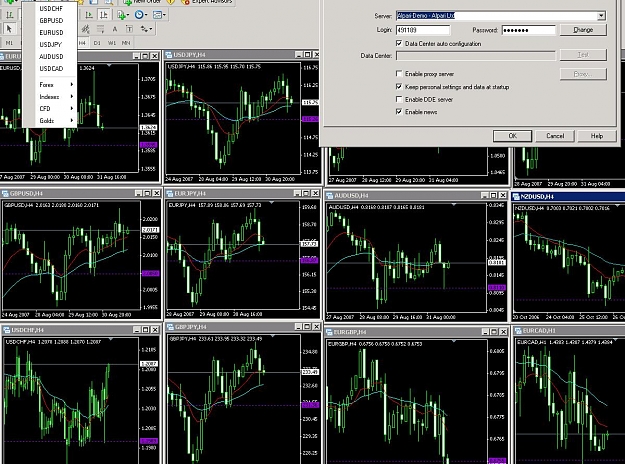This screenshot has height=464, width=625.
Task: Choose AUDUSD from the symbol menu
Action: point(50,56)
